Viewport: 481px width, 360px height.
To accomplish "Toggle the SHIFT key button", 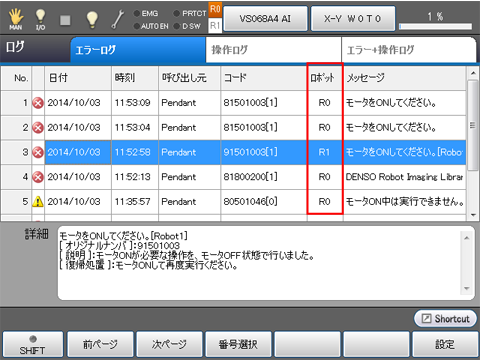I will click(x=32, y=345).
